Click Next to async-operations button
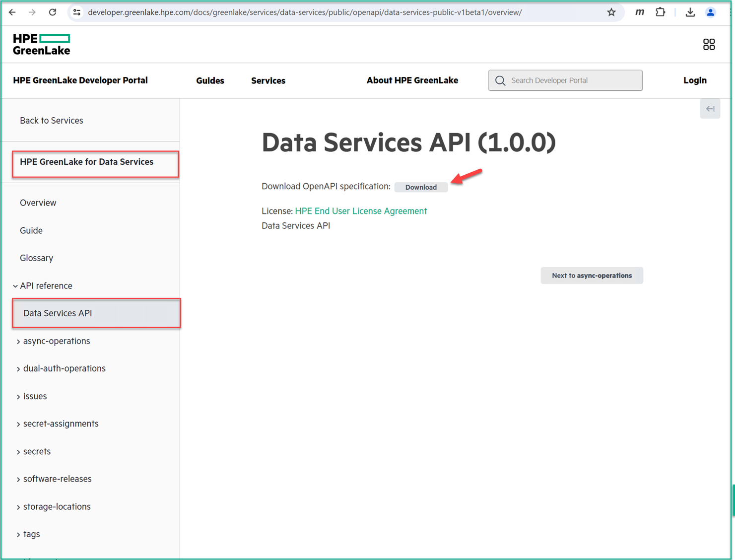 tap(592, 276)
